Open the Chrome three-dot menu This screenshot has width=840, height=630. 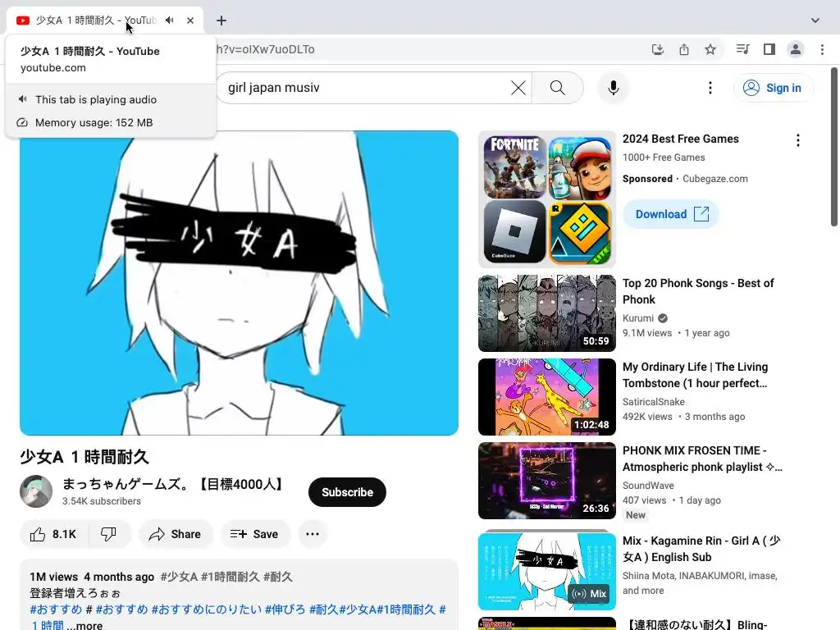[x=822, y=49]
